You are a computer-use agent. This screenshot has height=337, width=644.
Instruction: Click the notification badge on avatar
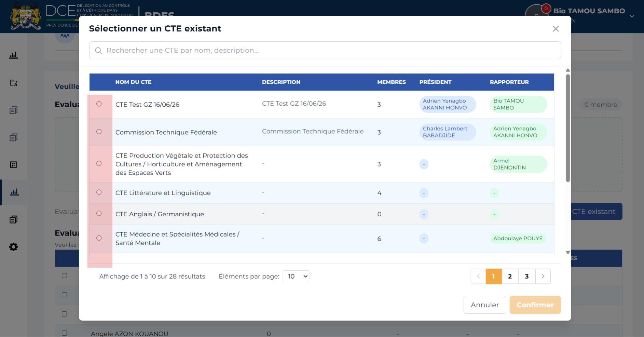(x=546, y=9)
